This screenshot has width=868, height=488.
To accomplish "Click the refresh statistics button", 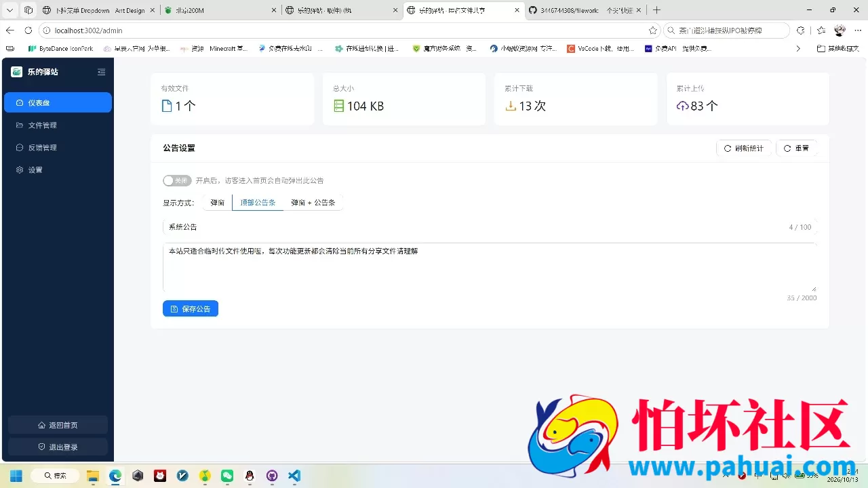I will point(744,148).
